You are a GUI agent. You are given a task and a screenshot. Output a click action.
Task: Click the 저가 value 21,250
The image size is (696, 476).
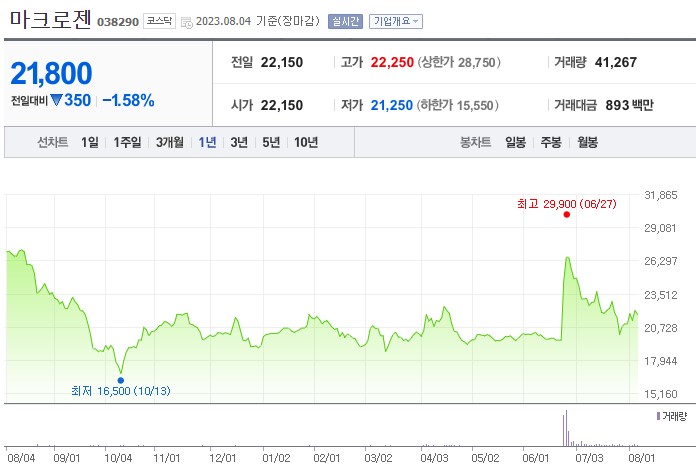click(x=392, y=105)
